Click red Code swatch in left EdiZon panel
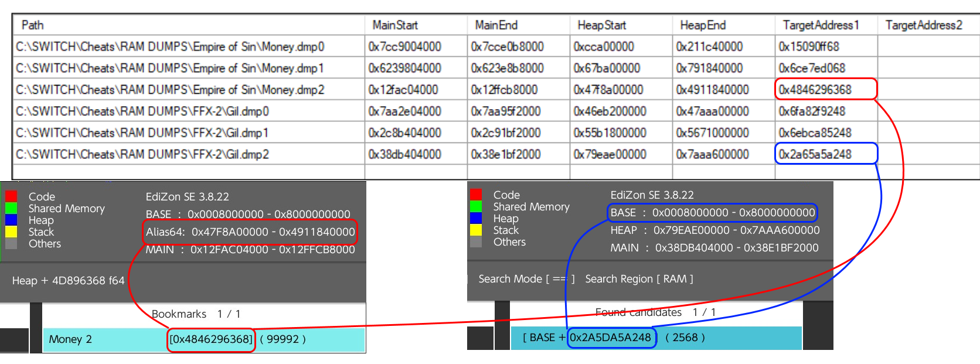The height and width of the screenshot is (364, 980). (11, 196)
